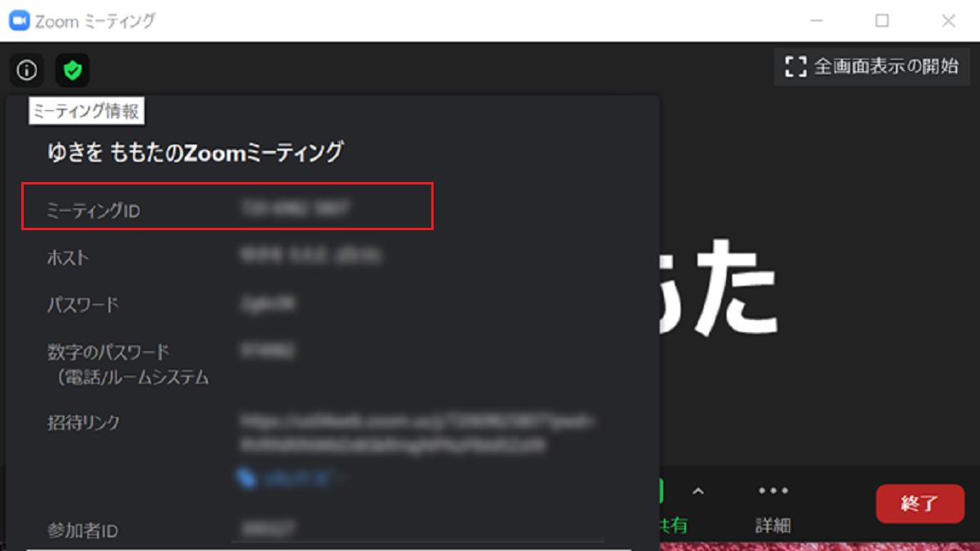Viewport: 980px width, 551px height.
Task: Minimize the Zoom meeting window
Action: click(816, 21)
